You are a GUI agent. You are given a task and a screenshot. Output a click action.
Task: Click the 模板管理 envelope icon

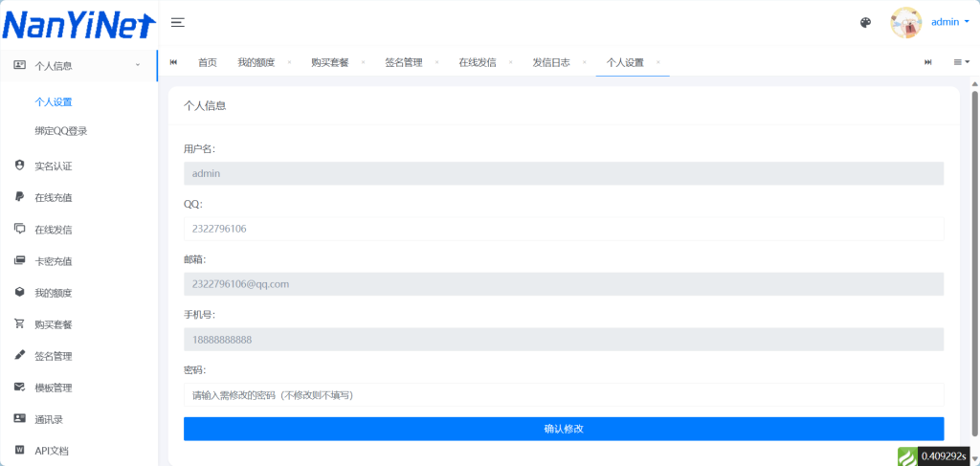coord(19,388)
